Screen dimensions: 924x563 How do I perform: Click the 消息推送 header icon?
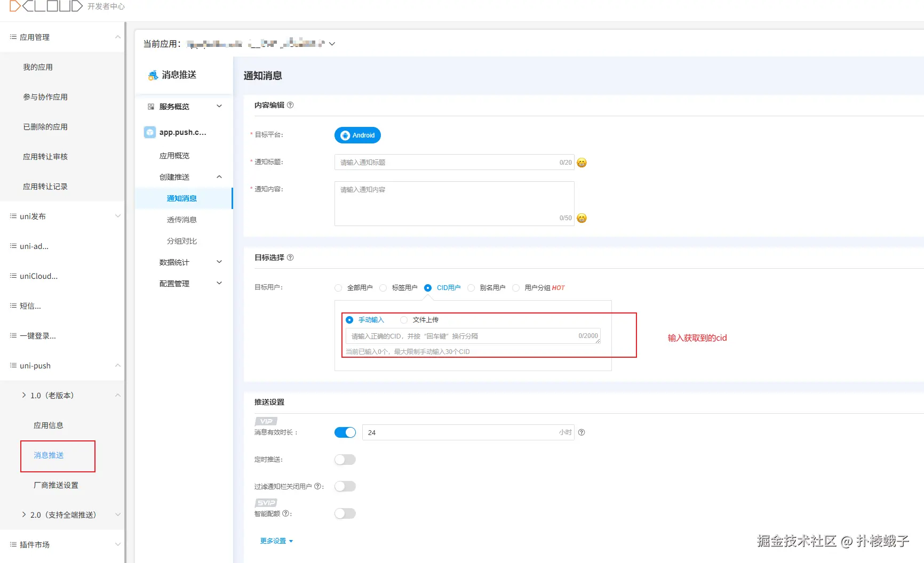(153, 75)
